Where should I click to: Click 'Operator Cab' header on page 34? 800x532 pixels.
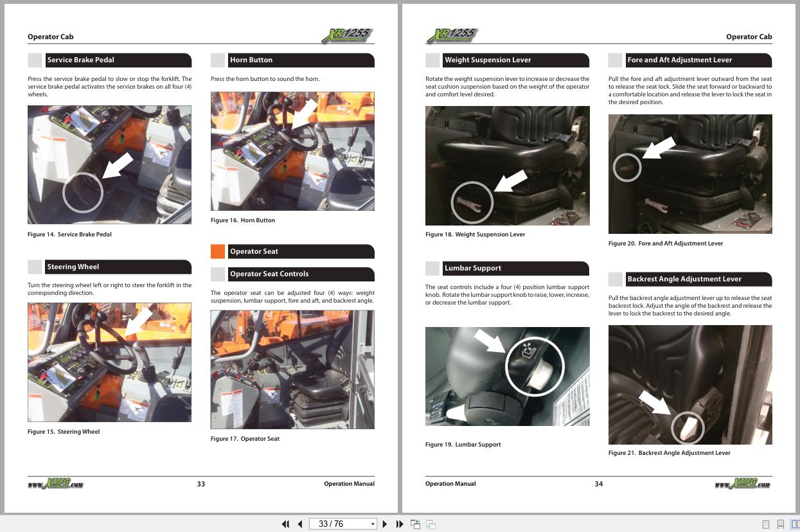[x=749, y=37]
